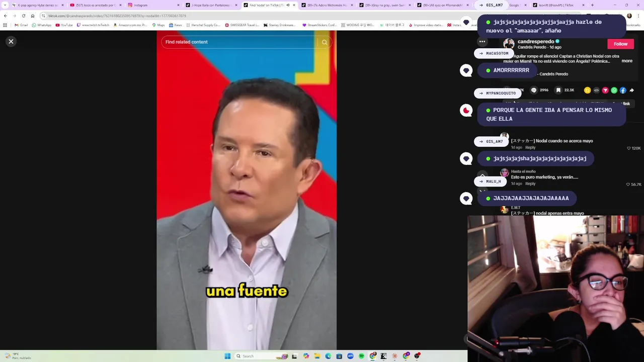This screenshot has height=362, width=644.
Task: Send to friends with red arrow icon
Action: 605,90
